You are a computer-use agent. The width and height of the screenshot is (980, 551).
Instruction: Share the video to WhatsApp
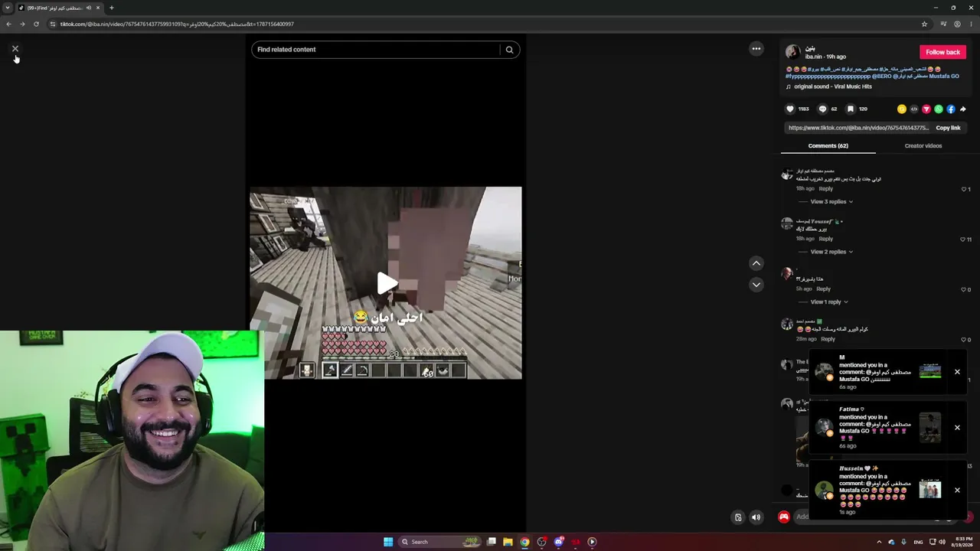(x=939, y=109)
